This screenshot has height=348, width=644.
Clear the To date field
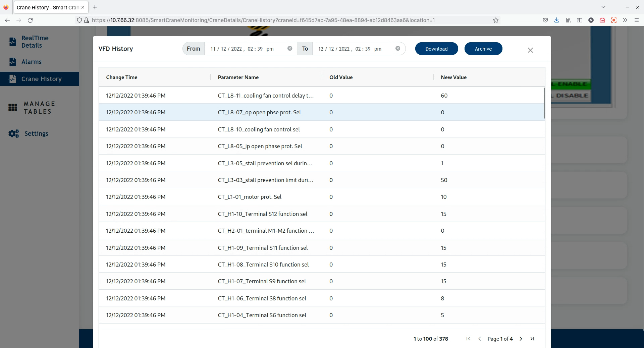(398, 49)
